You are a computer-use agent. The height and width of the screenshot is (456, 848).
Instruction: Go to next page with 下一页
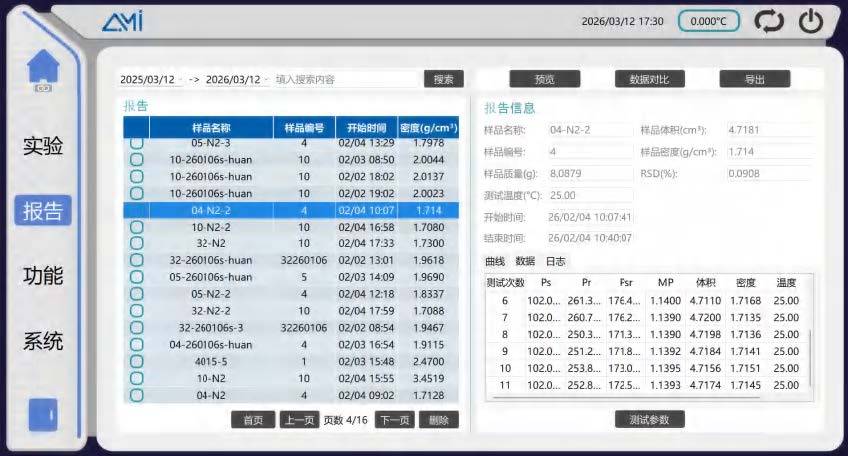tap(395, 420)
